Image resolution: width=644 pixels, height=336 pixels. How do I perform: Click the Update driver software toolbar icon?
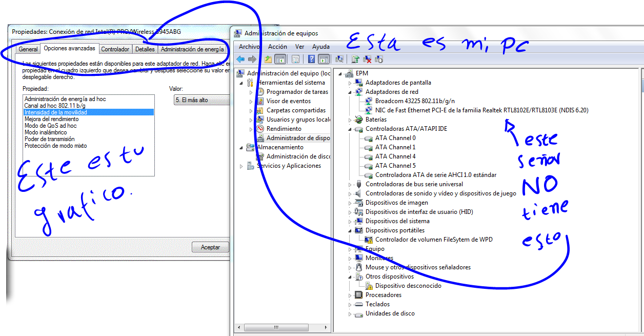click(x=355, y=60)
